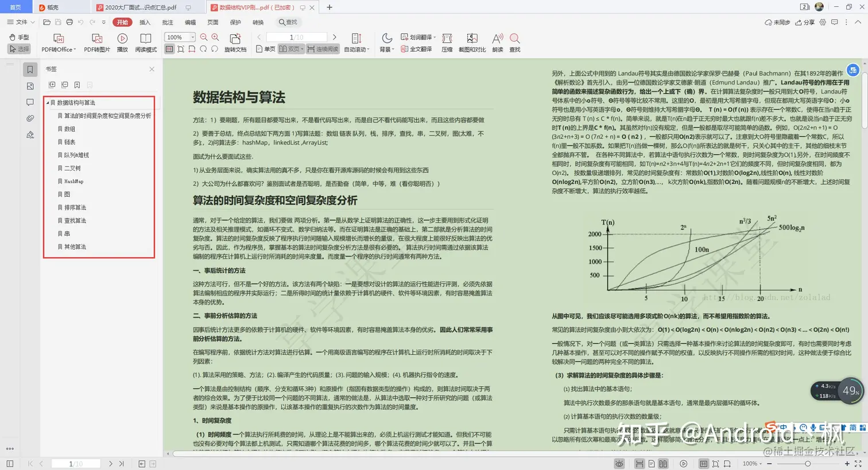The image size is (868, 470).
Task: Select the Hand (手型) tool
Action: [19, 37]
